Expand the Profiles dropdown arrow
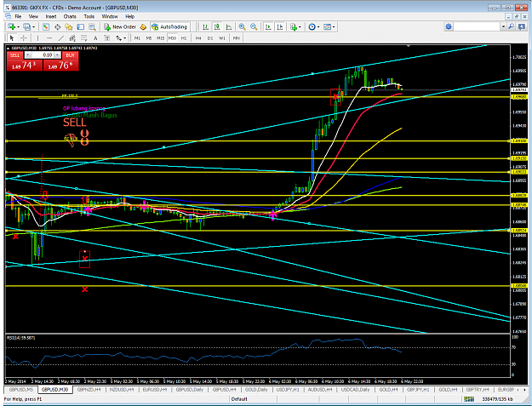This screenshot has width=532, height=406. [33, 26]
